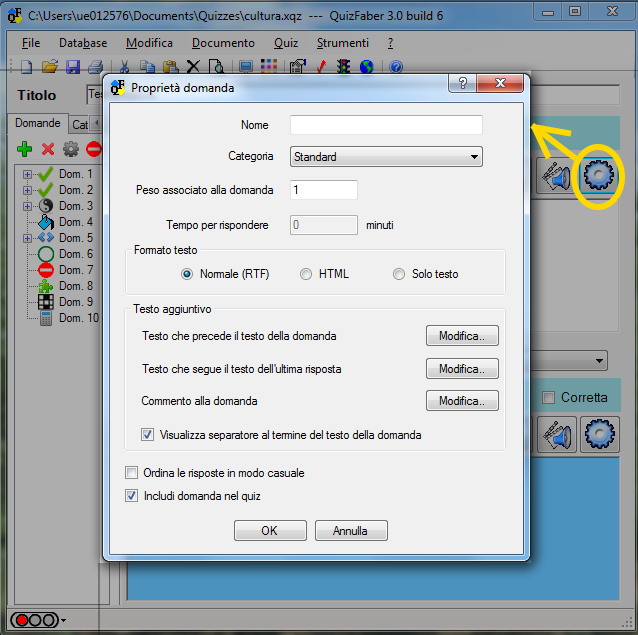Click the OK button
Screen dimensions: 638x635
pyautogui.click(x=270, y=531)
